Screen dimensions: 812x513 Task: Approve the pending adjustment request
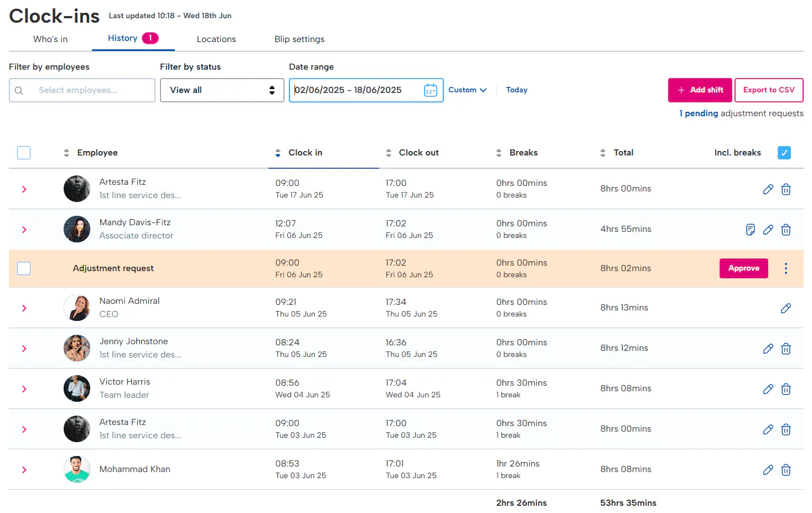[743, 268]
